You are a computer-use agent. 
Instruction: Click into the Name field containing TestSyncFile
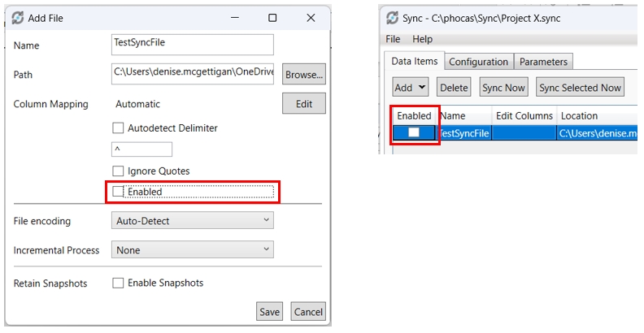pyautogui.click(x=192, y=45)
